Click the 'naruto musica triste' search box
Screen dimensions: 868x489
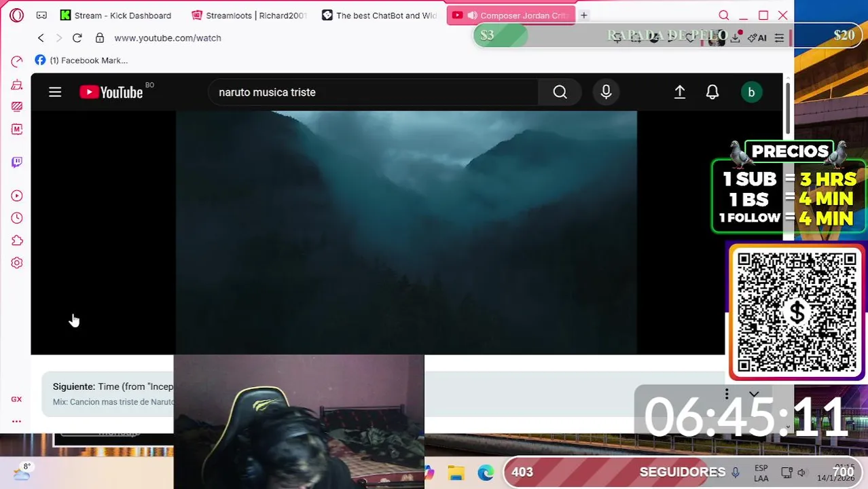[374, 92]
